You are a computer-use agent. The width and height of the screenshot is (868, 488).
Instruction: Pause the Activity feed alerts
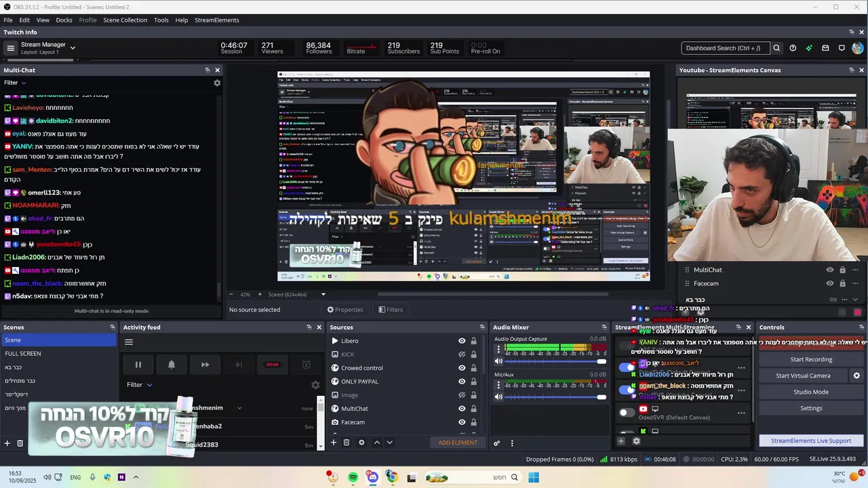click(x=138, y=365)
